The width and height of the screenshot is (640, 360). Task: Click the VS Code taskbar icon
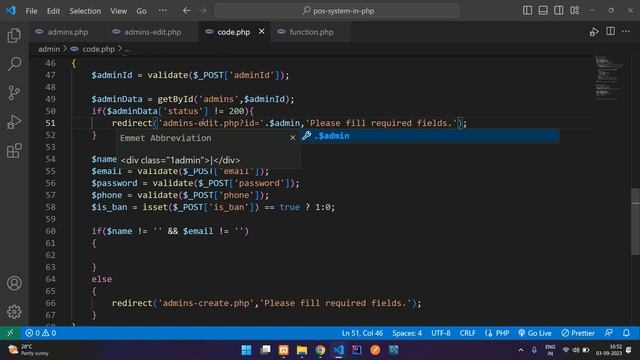[x=338, y=350]
